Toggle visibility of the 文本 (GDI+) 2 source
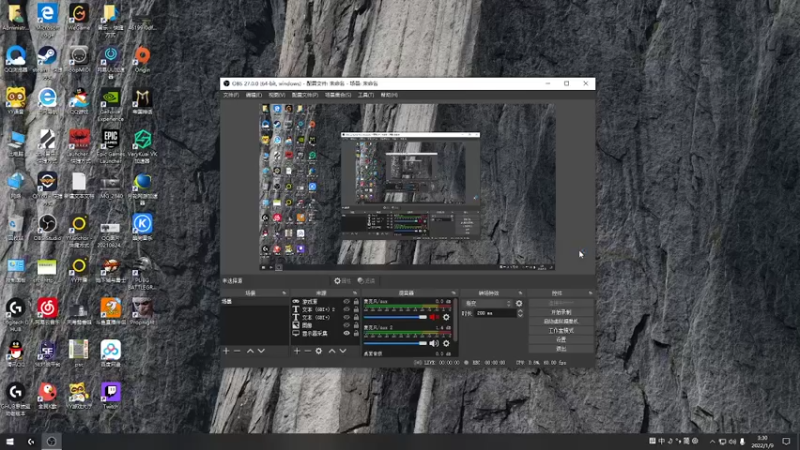The image size is (800, 450). [x=346, y=309]
